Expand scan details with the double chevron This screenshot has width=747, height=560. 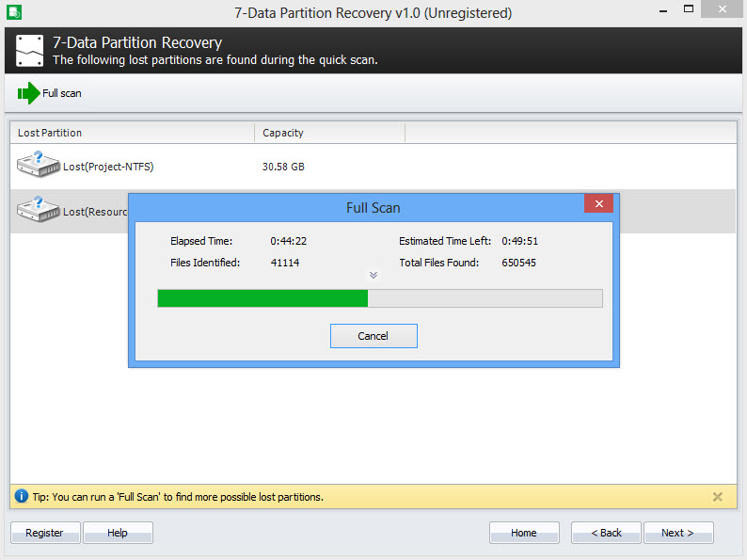373,275
